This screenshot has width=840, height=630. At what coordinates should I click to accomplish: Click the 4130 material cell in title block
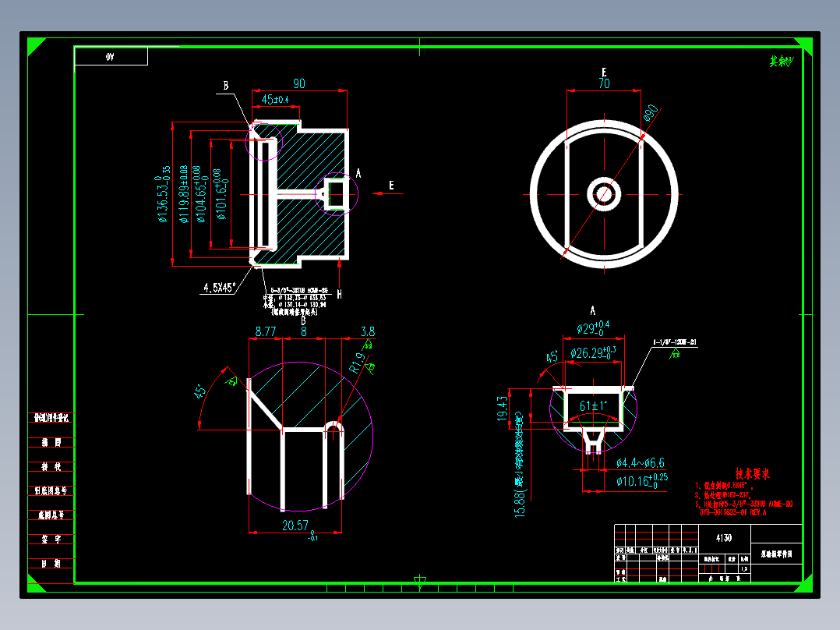(724, 538)
